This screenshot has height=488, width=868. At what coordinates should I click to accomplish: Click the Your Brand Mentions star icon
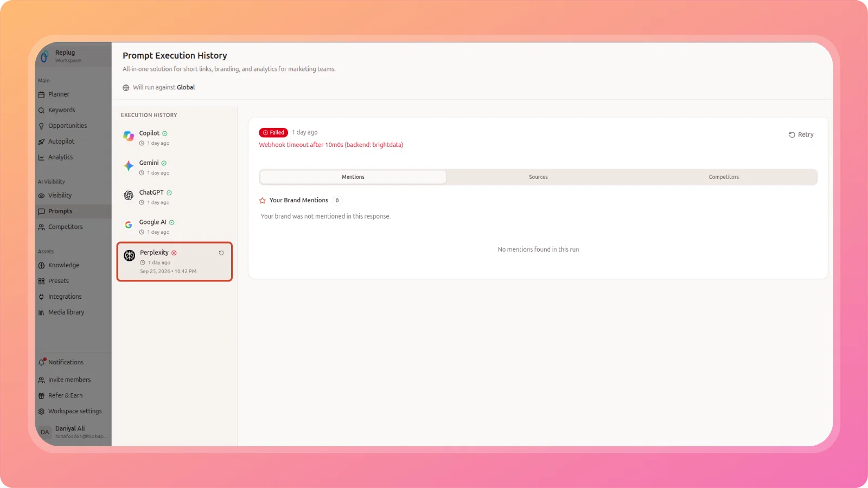263,201
